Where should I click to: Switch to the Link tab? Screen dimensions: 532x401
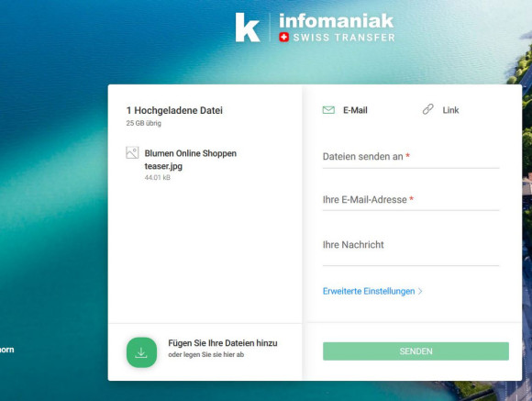[x=440, y=110]
